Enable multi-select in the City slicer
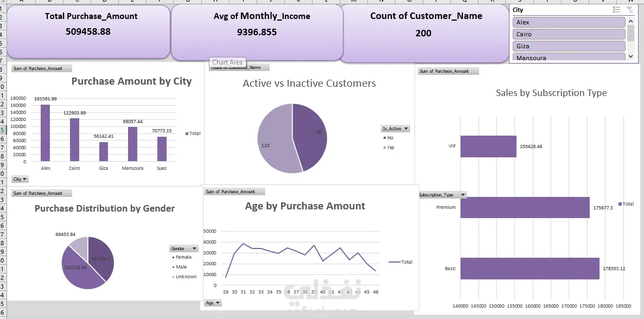 [616, 9]
